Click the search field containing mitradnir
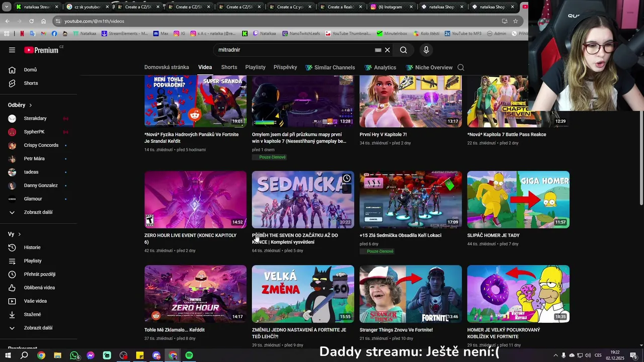644x362 pixels. [294, 50]
